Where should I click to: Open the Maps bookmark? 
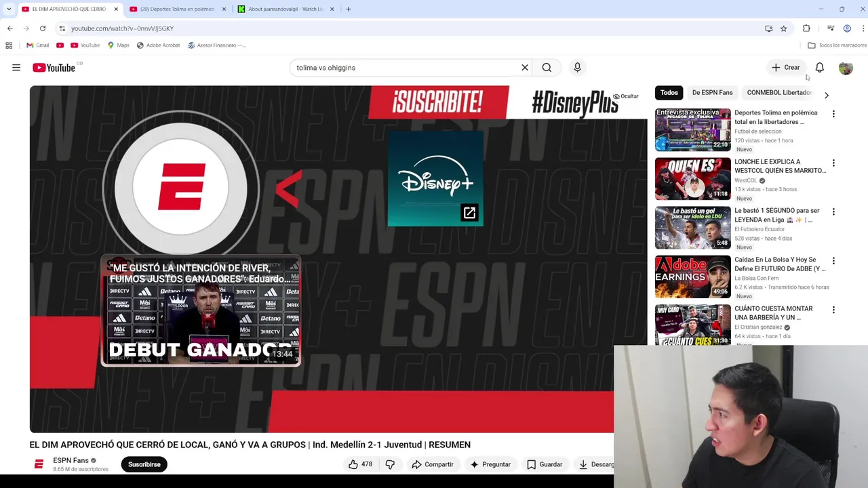pos(118,45)
